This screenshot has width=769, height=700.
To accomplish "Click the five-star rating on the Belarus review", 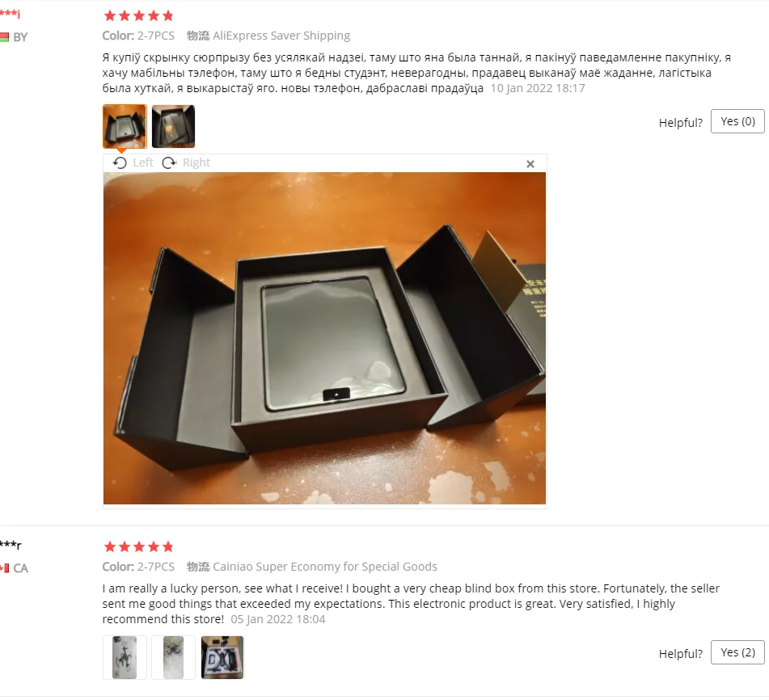I will pyautogui.click(x=139, y=15).
